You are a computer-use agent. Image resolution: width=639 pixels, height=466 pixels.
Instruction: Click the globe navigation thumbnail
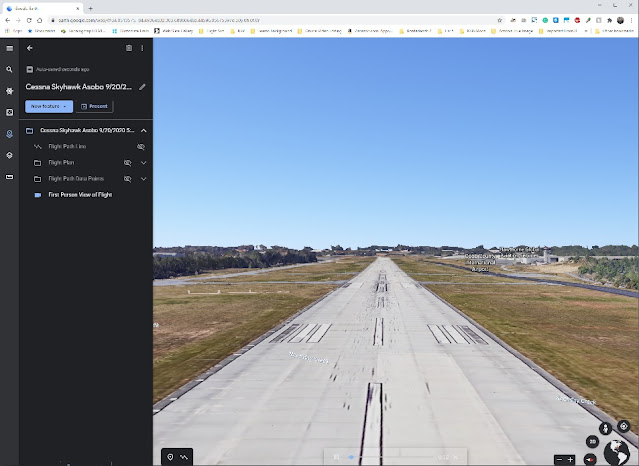[617, 453]
